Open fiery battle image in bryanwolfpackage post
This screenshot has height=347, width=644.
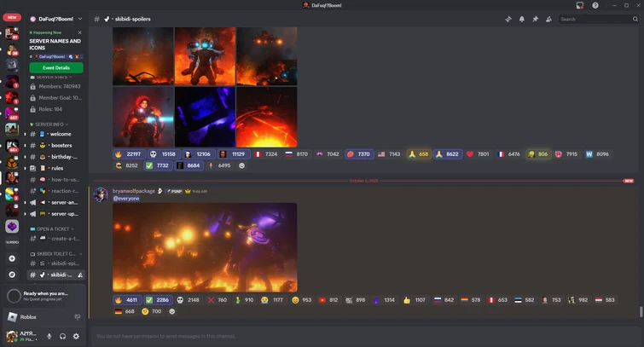pos(205,247)
